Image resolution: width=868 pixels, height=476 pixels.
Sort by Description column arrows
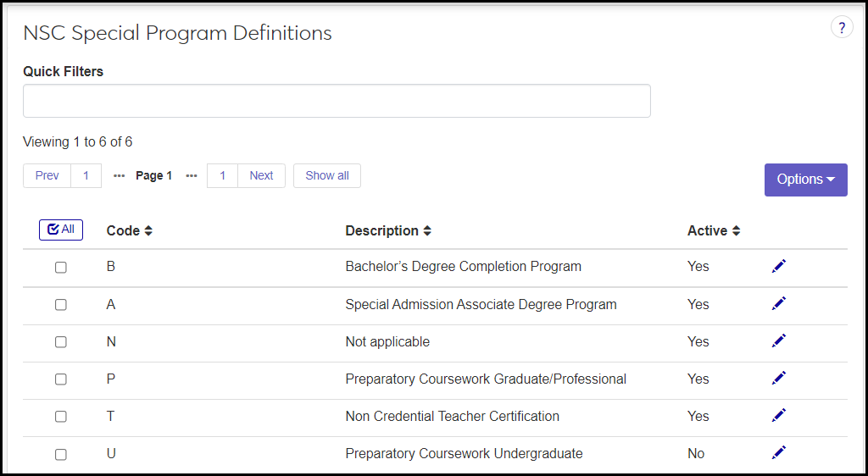(427, 231)
